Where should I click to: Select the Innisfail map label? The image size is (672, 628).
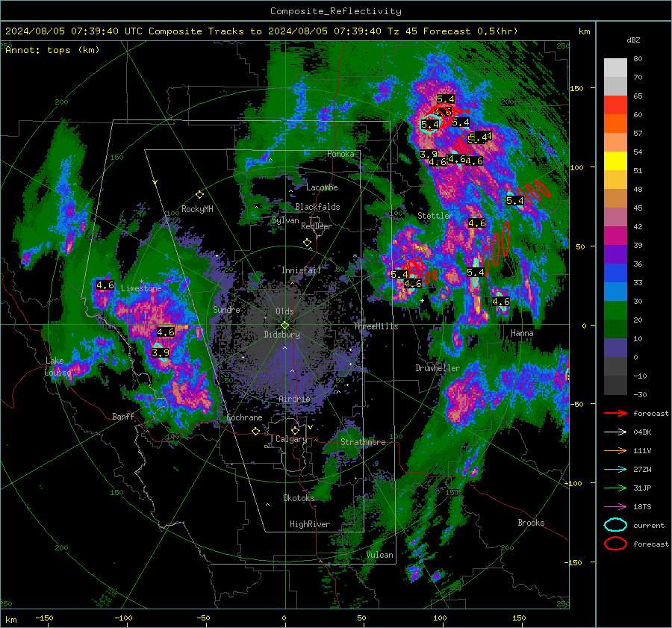(301, 270)
